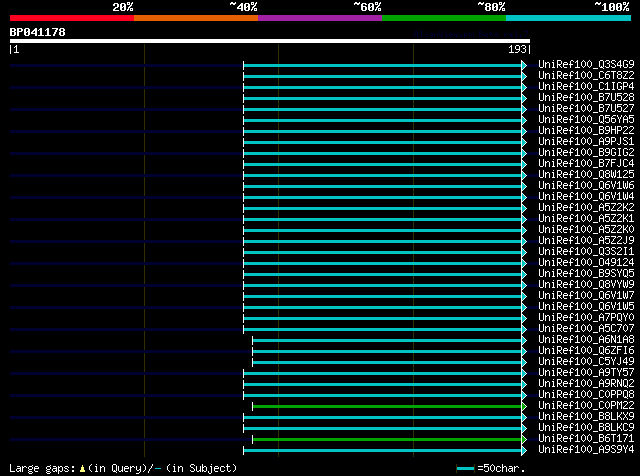Image resolution: width=640 pixels, height=476 pixels.
Task: Select the UniRef100_A5Z2K0 label
Action: (x=586, y=229)
